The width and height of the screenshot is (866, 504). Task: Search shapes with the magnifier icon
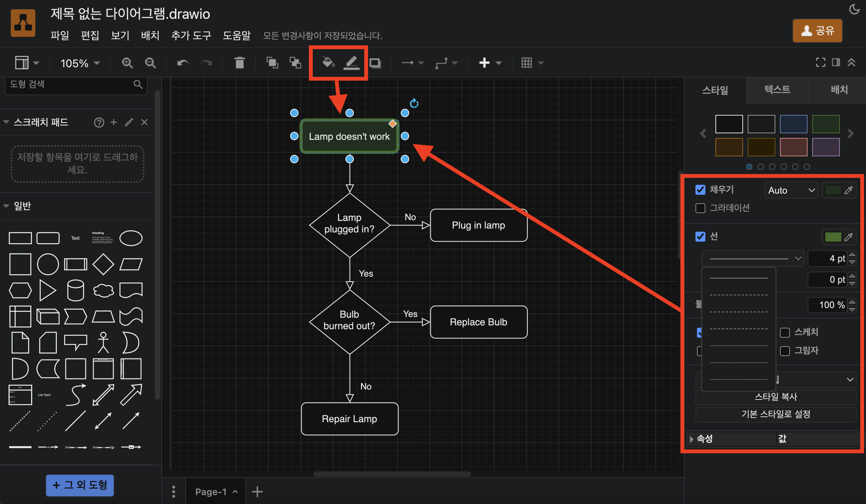coord(138,84)
